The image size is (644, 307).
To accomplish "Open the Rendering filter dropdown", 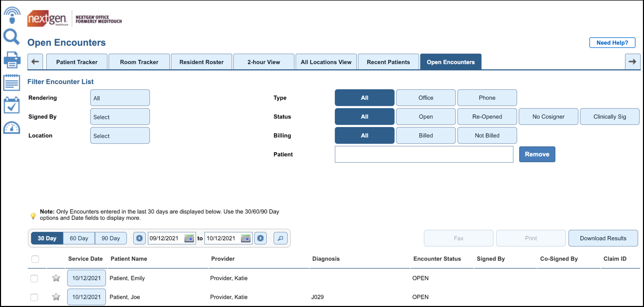I will tap(119, 98).
